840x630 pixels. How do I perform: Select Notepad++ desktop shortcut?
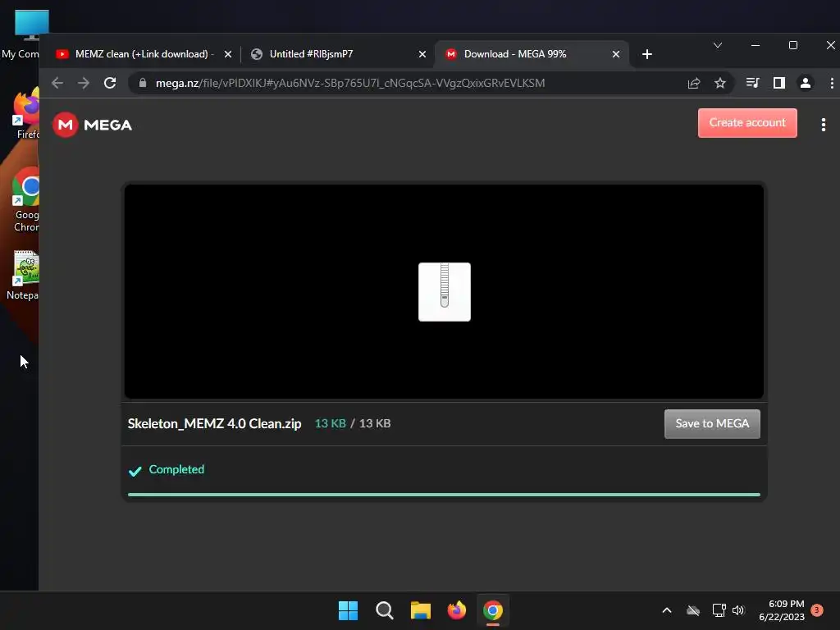(x=24, y=276)
